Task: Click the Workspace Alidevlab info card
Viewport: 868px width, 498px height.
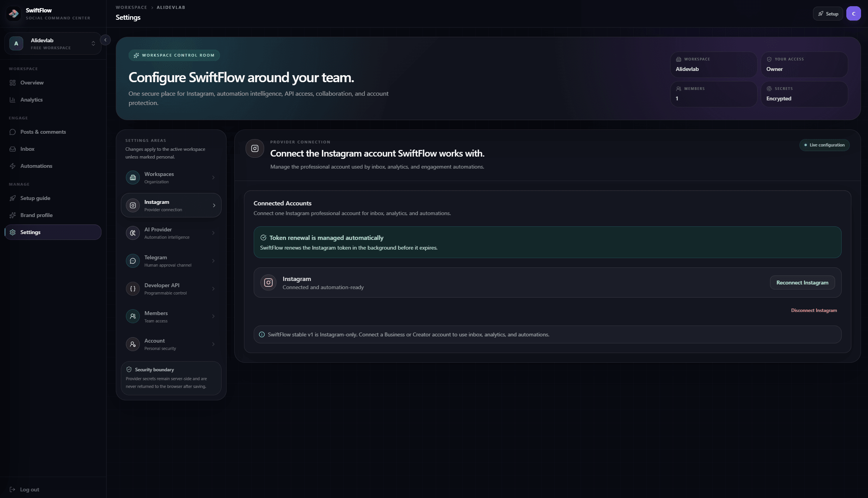Action: pos(713,65)
